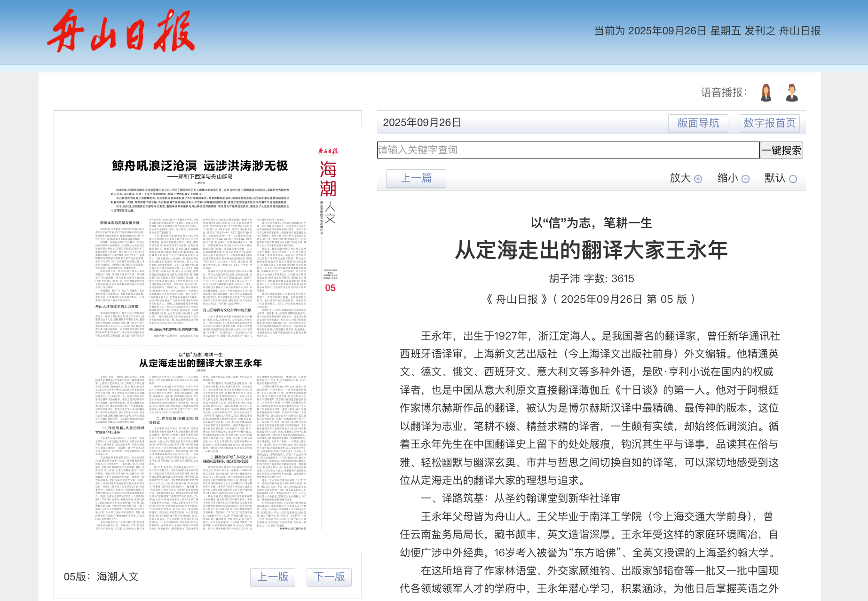Click the minus icon next to 缩小
868x601 pixels.
pyautogui.click(x=745, y=179)
